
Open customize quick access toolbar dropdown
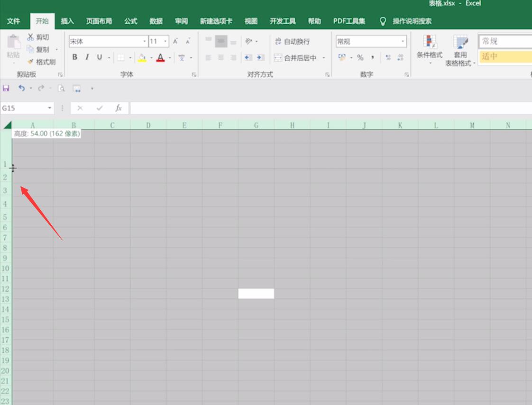92,89
